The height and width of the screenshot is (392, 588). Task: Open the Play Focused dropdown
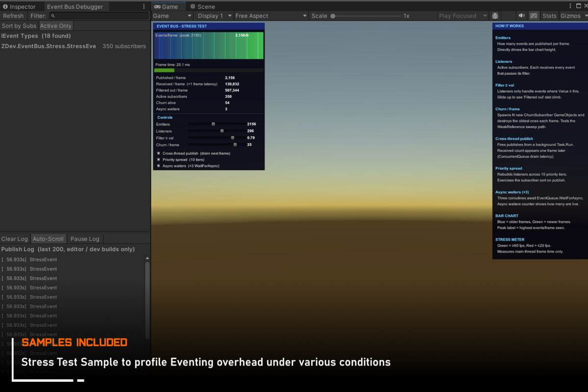[463, 16]
